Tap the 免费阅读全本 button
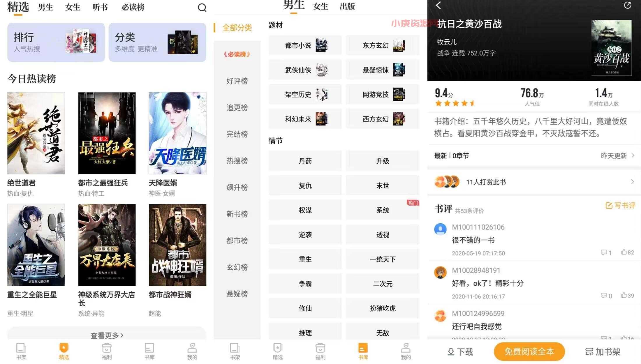Screen dimensions: 641x364 click(529, 351)
